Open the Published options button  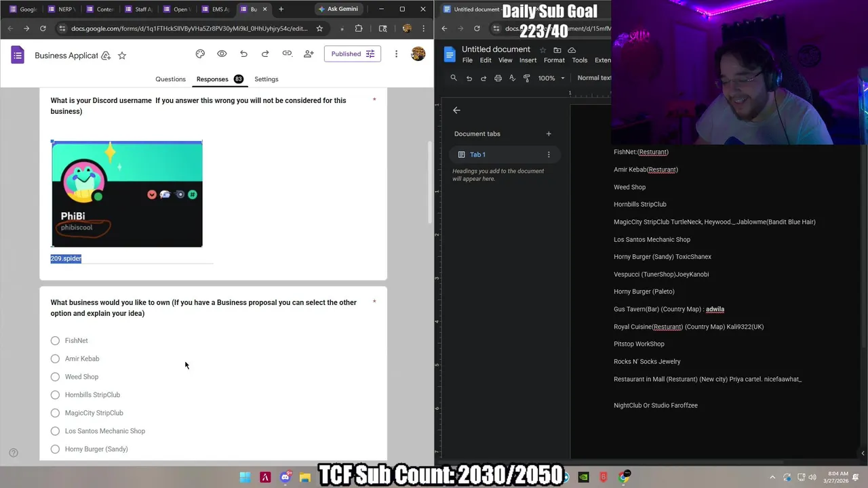(352, 54)
